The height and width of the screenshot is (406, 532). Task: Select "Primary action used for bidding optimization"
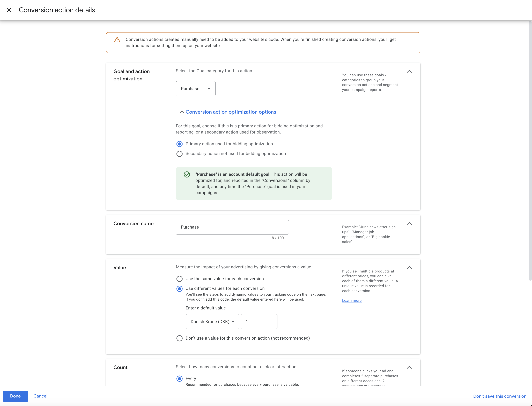[179, 144]
